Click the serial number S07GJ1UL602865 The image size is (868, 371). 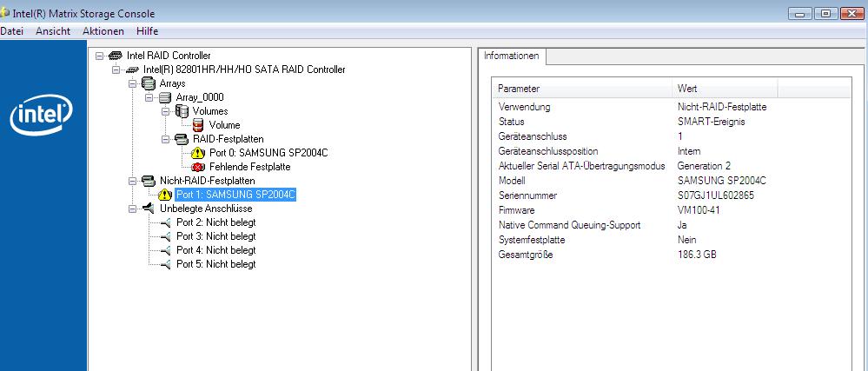pyautogui.click(x=715, y=195)
